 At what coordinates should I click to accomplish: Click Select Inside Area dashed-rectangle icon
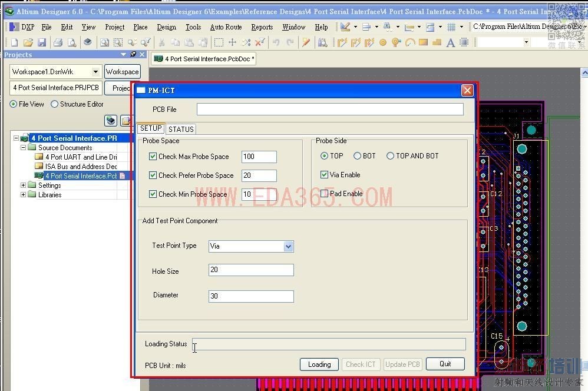[x=219, y=42]
